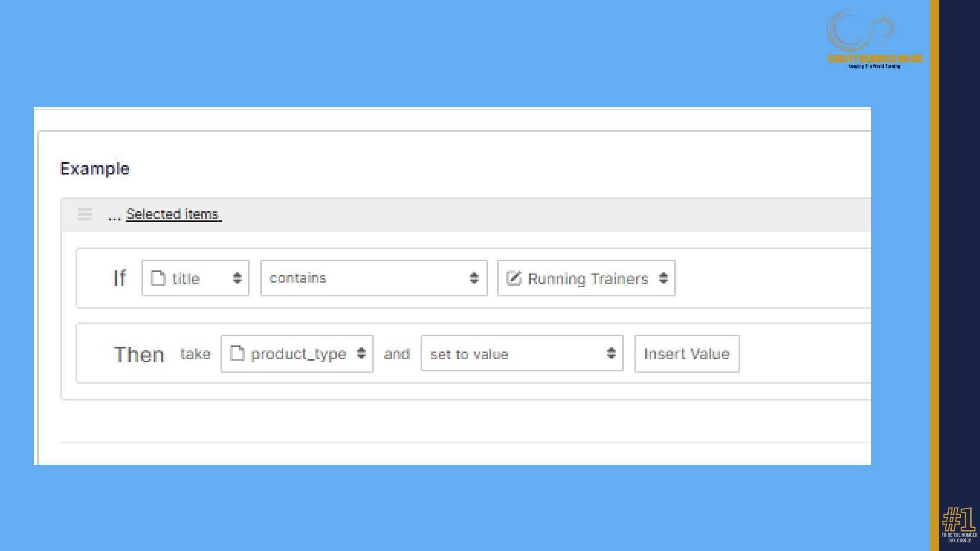The height and width of the screenshot is (551, 980).
Task: Click the file icon in the product_type field
Action: 237,353
